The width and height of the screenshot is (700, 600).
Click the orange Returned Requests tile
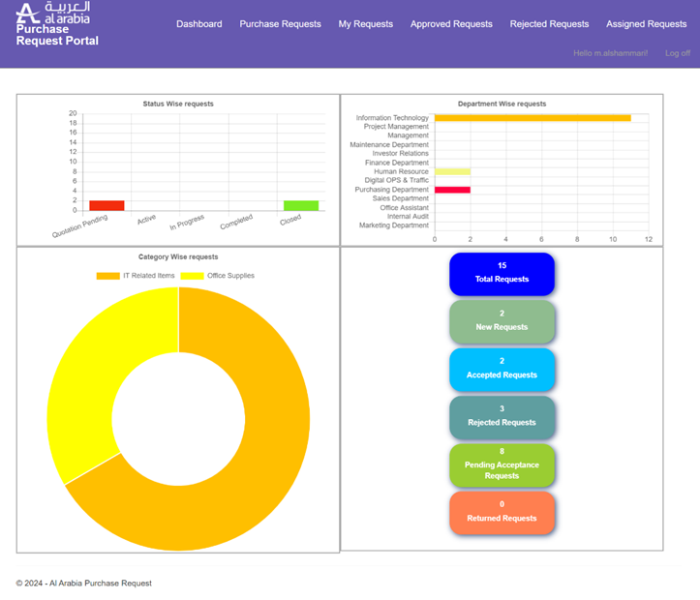502,512
